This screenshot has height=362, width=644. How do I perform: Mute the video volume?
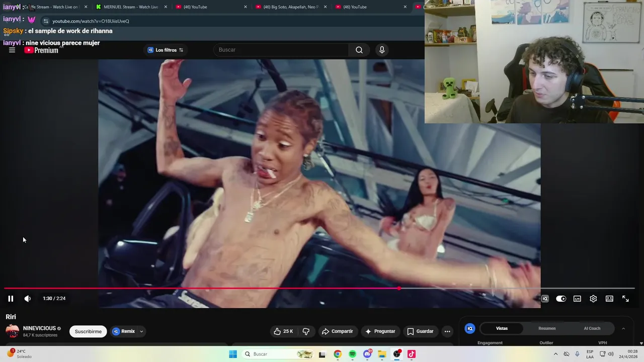pyautogui.click(x=28, y=299)
